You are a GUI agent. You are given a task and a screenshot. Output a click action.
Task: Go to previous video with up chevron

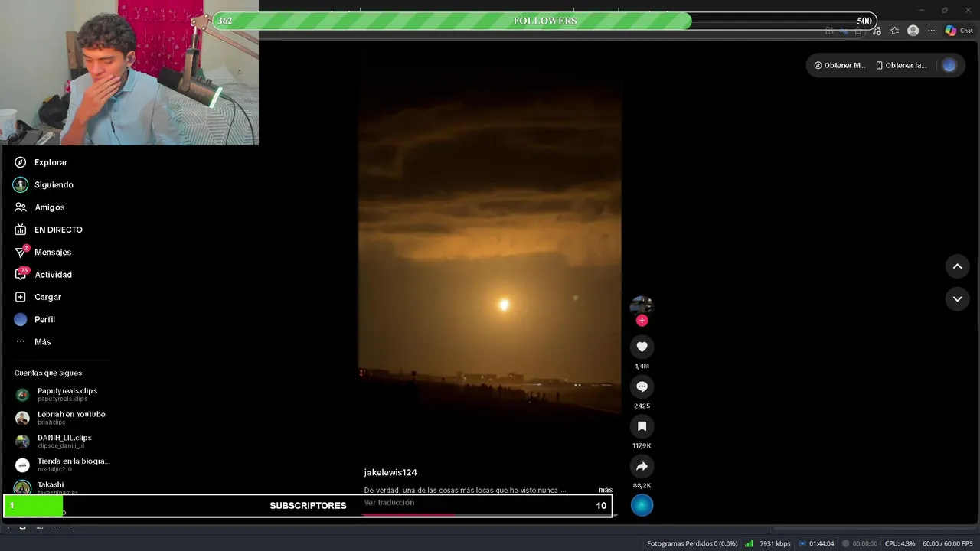957,266
